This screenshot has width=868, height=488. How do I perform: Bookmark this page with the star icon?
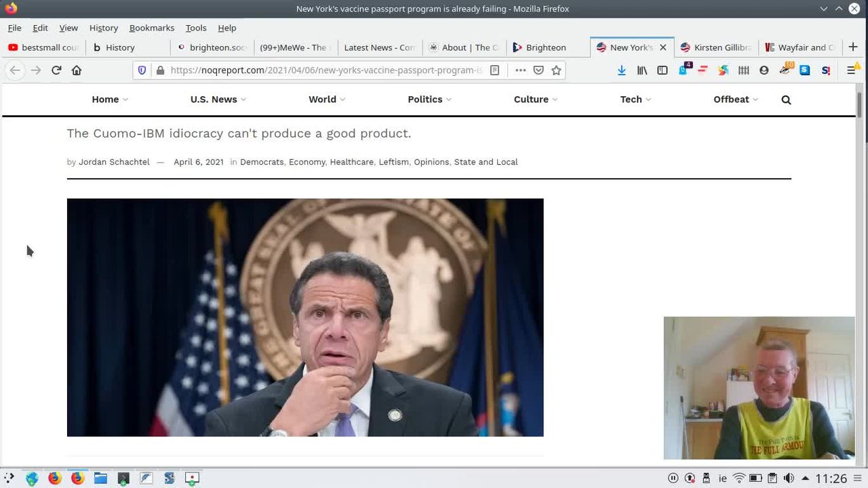click(556, 70)
